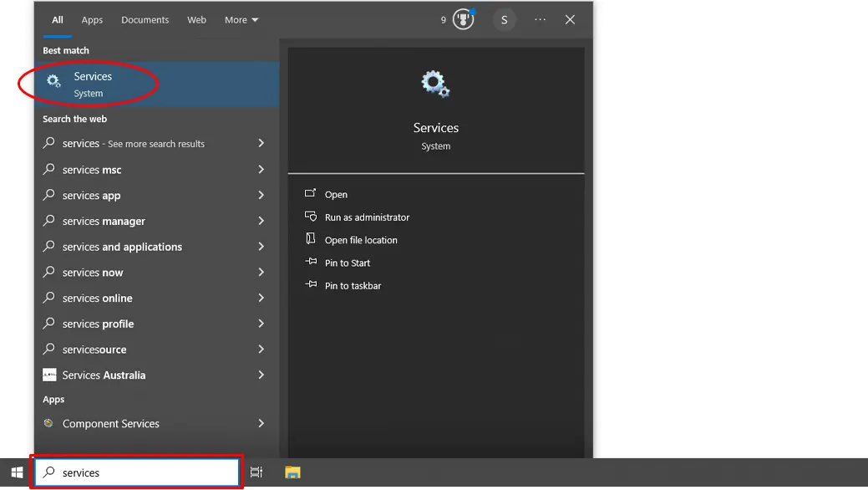Switch to the Apps filter tab
The height and width of the screenshot is (490, 868).
pos(92,20)
